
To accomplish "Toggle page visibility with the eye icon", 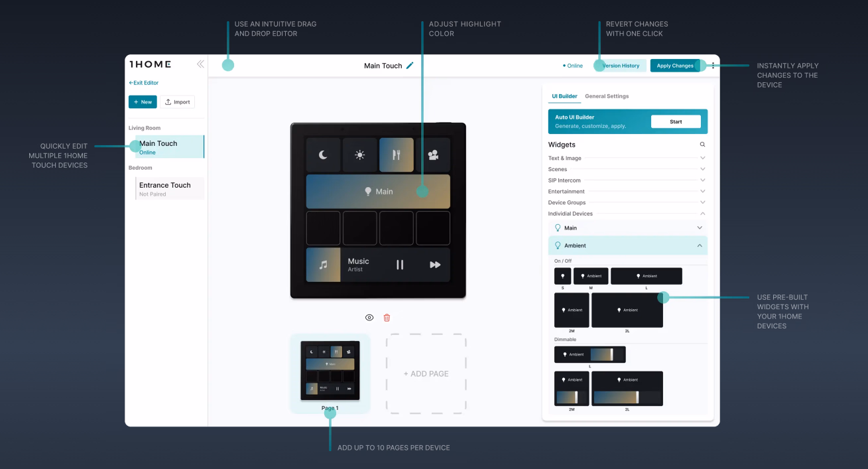I will tap(369, 318).
